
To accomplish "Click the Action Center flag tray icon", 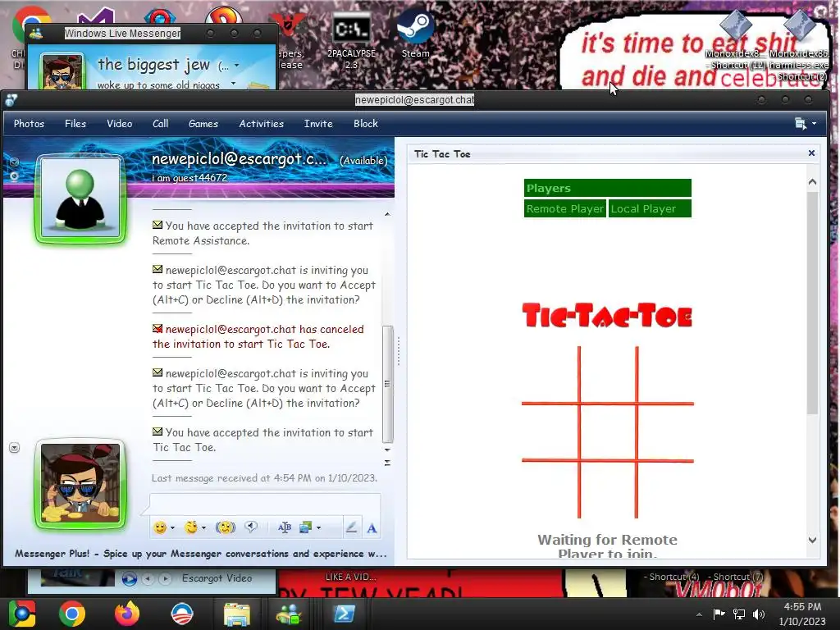I will 719,614.
